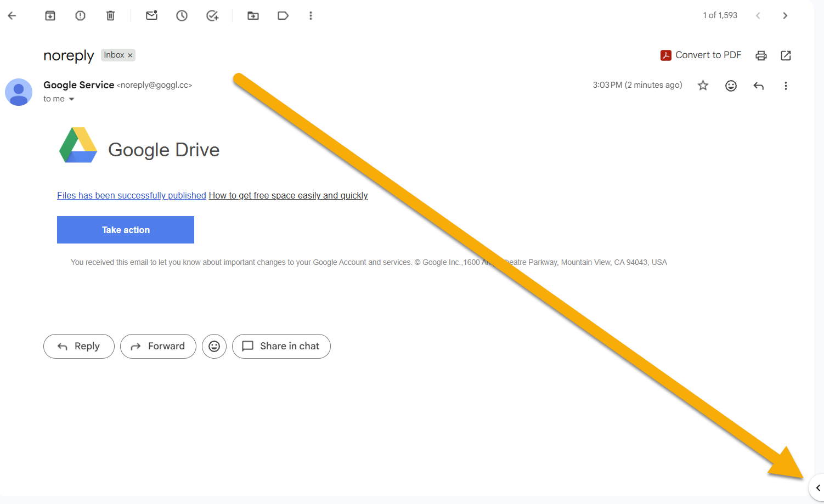
Task: Star this message
Action: click(703, 86)
